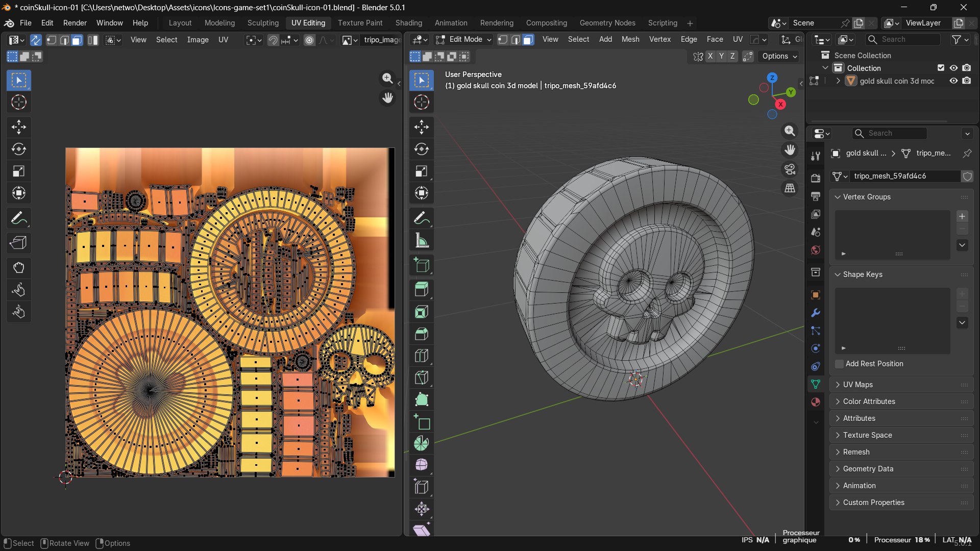Choose the Scale tool in 3D viewport
Viewport: 980px width, 551px height.
pyautogui.click(x=422, y=171)
